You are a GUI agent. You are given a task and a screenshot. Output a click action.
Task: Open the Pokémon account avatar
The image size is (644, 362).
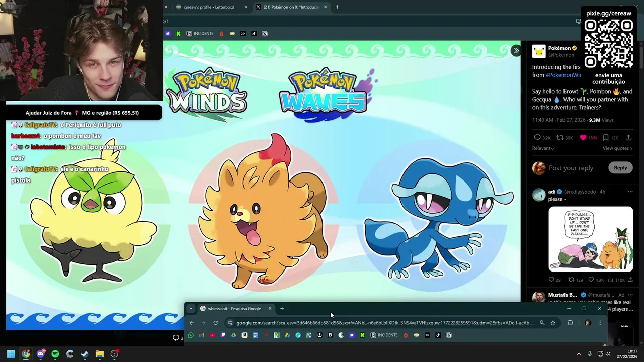coord(539,51)
